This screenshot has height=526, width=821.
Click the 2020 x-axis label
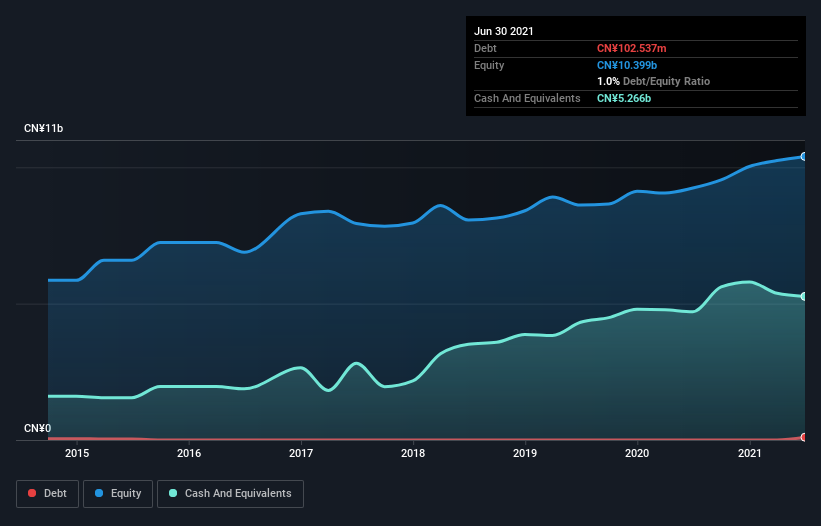pyautogui.click(x=637, y=453)
